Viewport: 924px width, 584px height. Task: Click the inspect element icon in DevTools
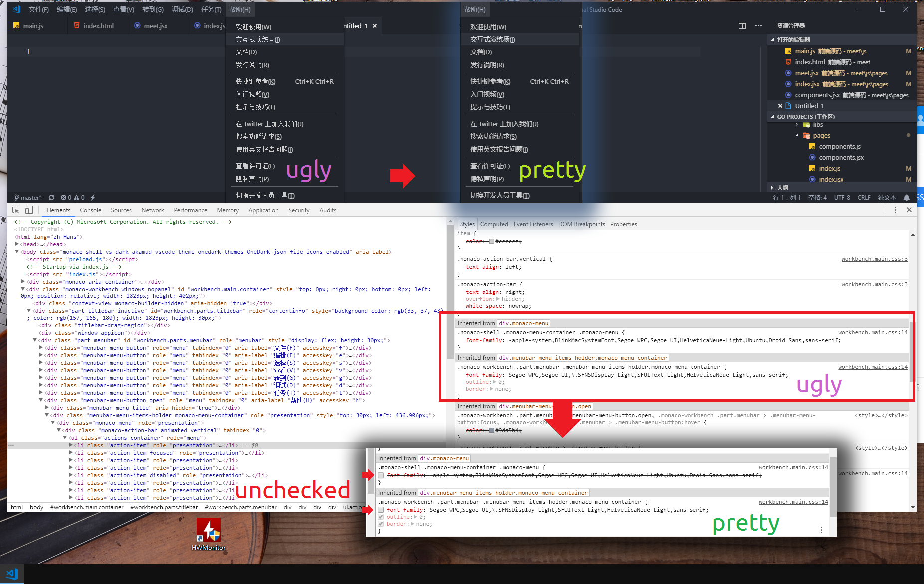pyautogui.click(x=15, y=210)
